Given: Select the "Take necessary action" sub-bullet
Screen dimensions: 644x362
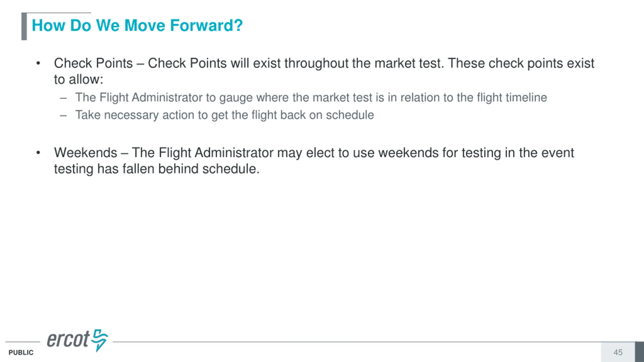Looking at the screenshot, I should tap(224, 115).
